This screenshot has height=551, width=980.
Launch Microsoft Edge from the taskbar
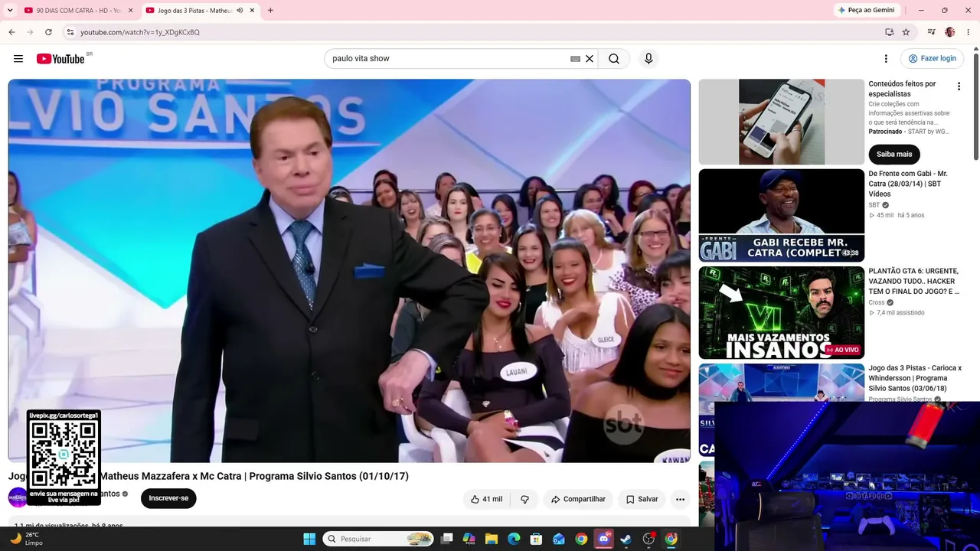(x=514, y=539)
